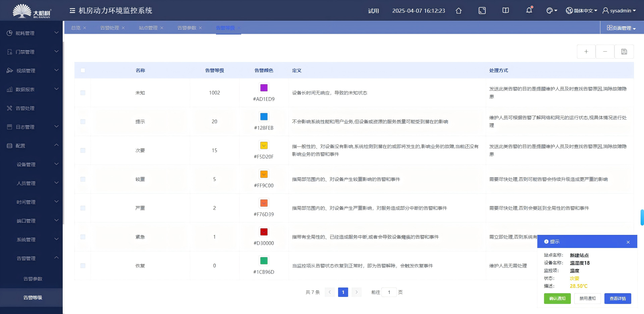Open the sysadmin user dropdown

pos(619,11)
